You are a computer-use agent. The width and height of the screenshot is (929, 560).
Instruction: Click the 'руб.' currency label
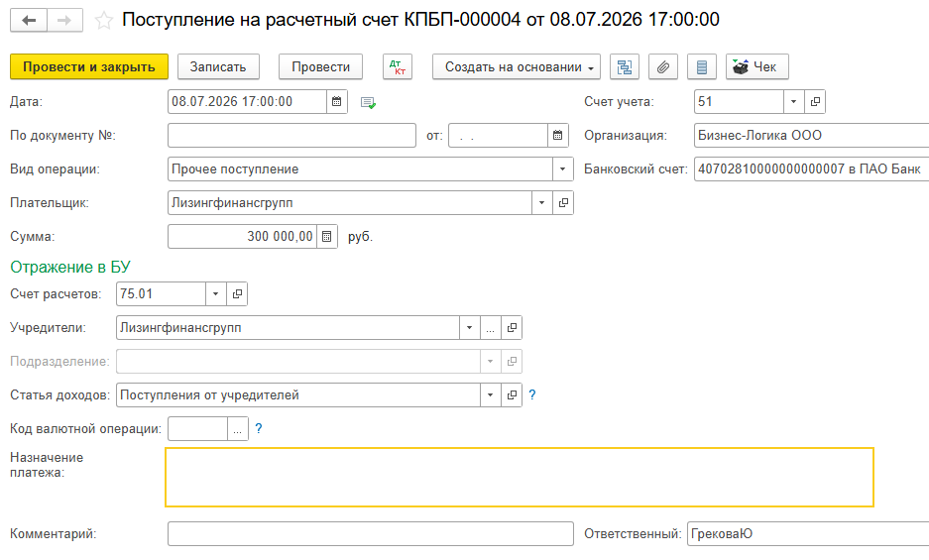coord(360,237)
